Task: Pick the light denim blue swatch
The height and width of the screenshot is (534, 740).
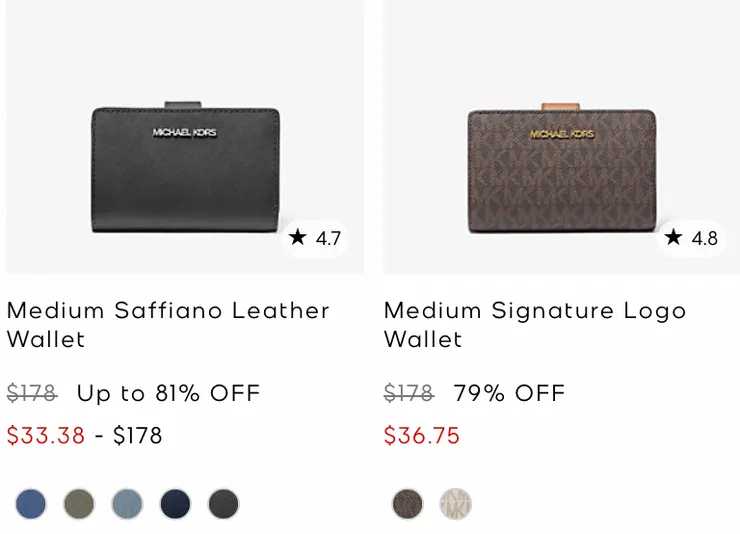Action: pos(127,504)
